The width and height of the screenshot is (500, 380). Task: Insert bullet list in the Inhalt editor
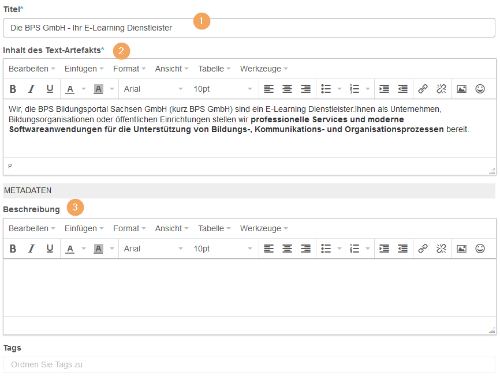tap(326, 89)
